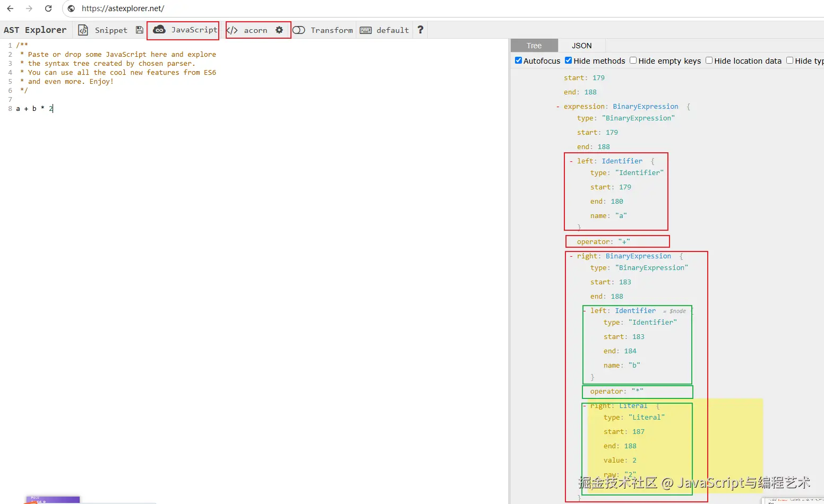Go forward using browser forward arrow
This screenshot has height=504, width=824.
[29, 8]
